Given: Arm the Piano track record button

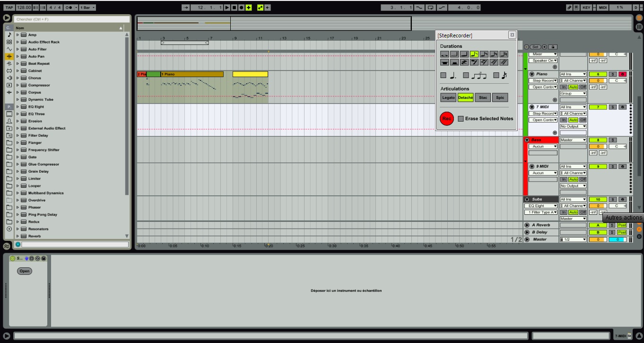Looking at the screenshot, I should point(622,74).
